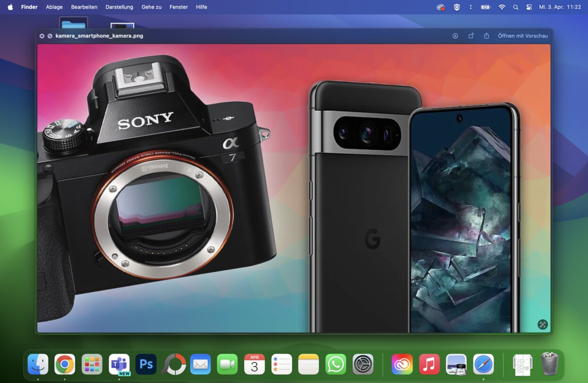
Task: Launch Photoshop from the Dock
Action: (x=146, y=365)
